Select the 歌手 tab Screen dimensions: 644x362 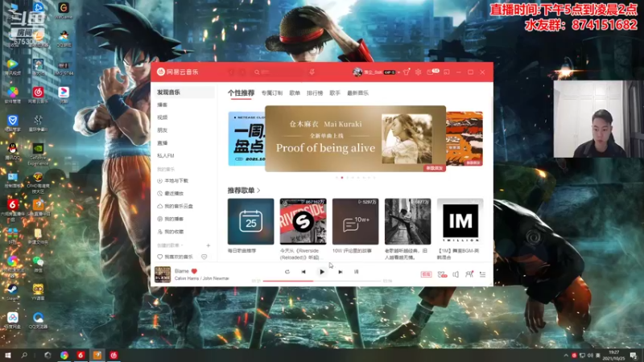[x=335, y=93]
